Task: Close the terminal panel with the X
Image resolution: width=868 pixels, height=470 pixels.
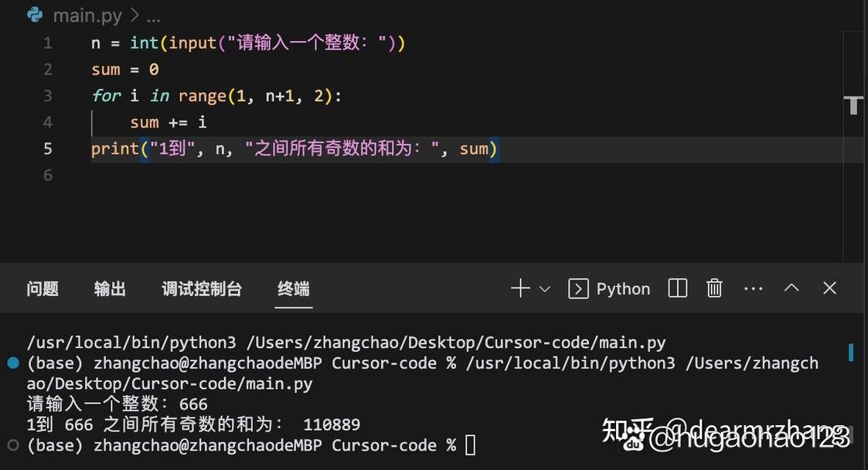Action: tap(829, 288)
